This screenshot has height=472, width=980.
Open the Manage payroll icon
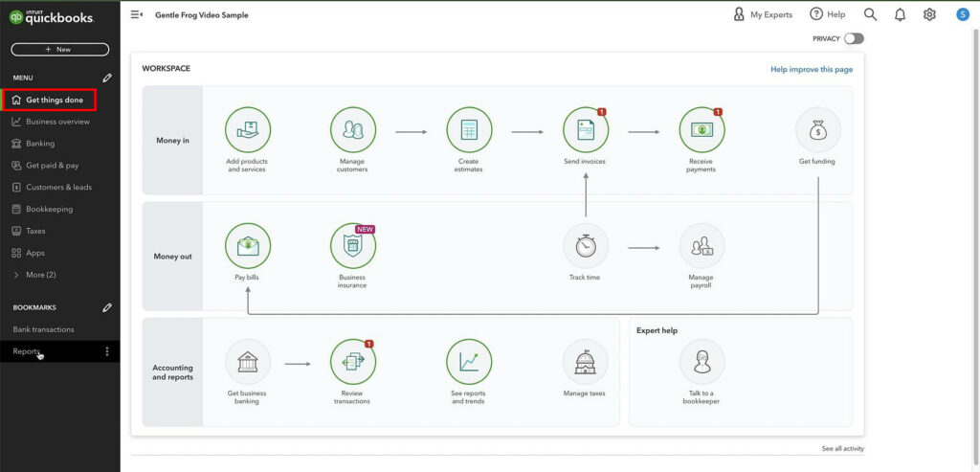point(702,246)
